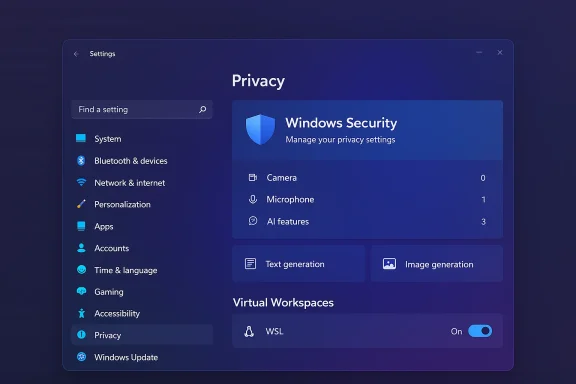Viewport: 576px width, 384px height.
Task: Click the Find a setting search box
Action: pos(142,110)
